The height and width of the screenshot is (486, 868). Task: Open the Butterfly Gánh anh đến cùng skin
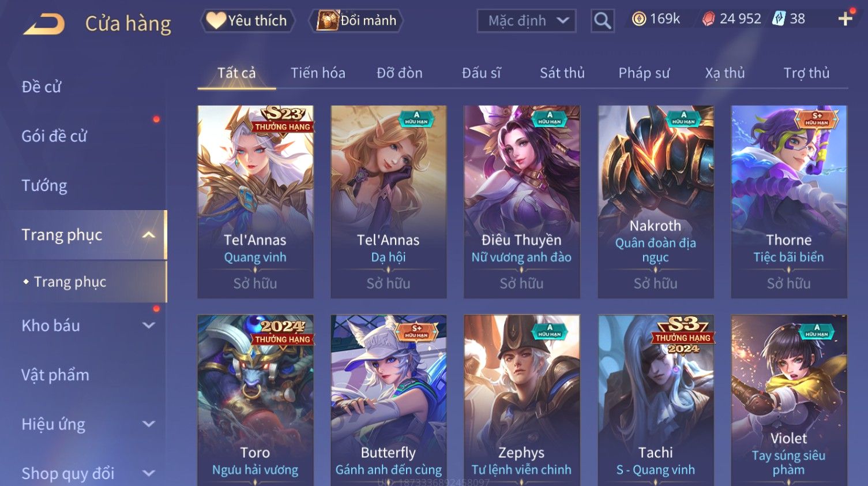(x=388, y=400)
